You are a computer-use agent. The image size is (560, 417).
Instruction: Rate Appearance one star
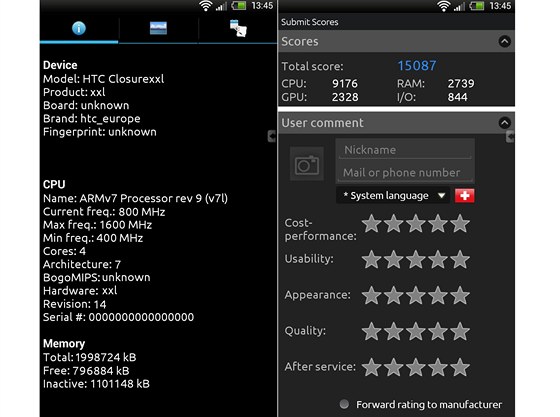371,296
